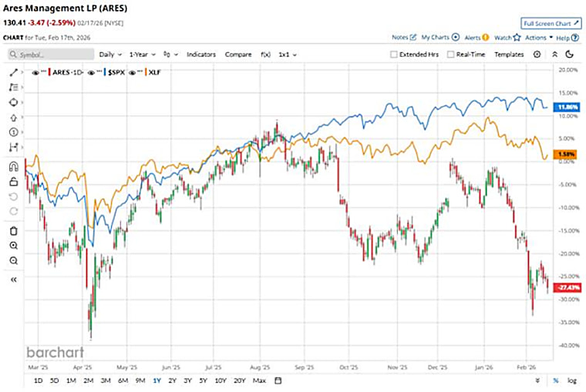
Task: Open the Daily frequency dropdown
Action: (110, 55)
